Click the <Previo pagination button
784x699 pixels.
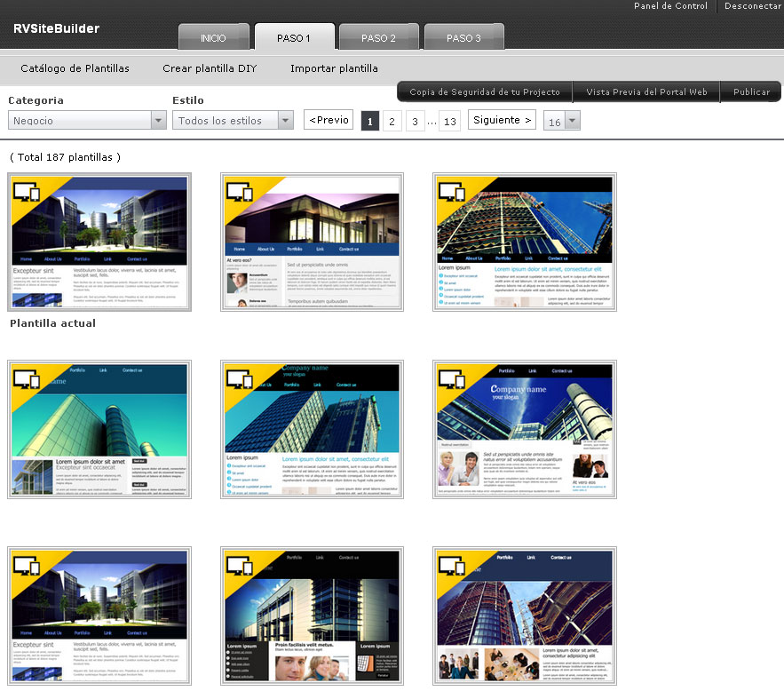[x=329, y=120]
